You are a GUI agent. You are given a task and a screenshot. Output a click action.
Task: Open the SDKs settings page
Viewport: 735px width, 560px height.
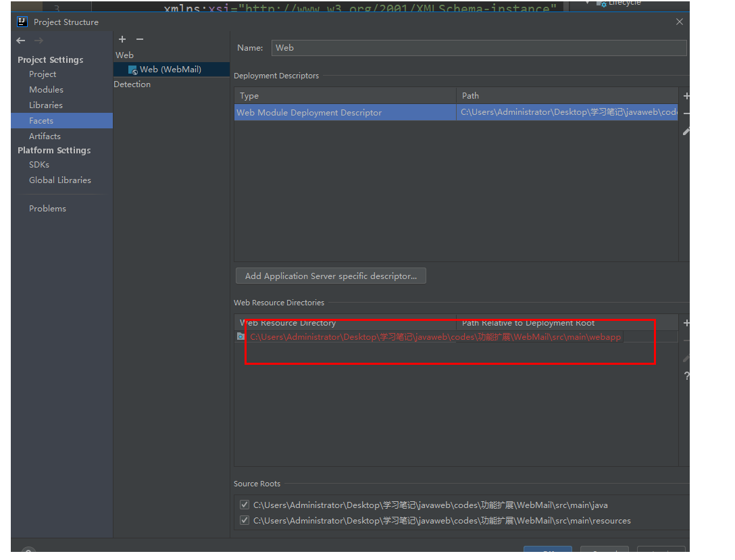click(x=39, y=164)
